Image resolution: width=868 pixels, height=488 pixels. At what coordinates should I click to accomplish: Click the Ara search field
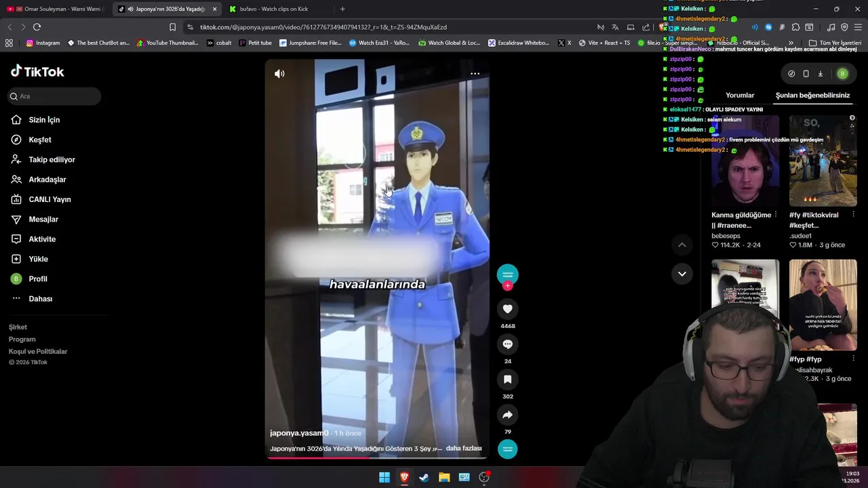pyautogui.click(x=54, y=96)
